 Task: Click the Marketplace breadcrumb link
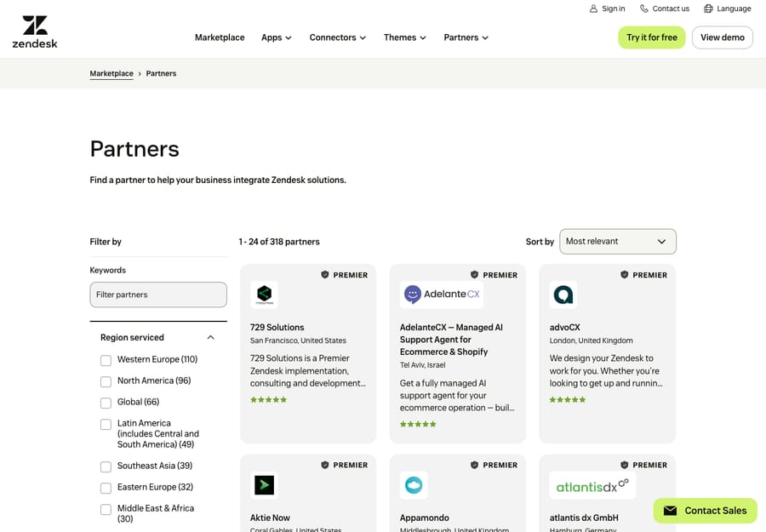click(x=111, y=73)
